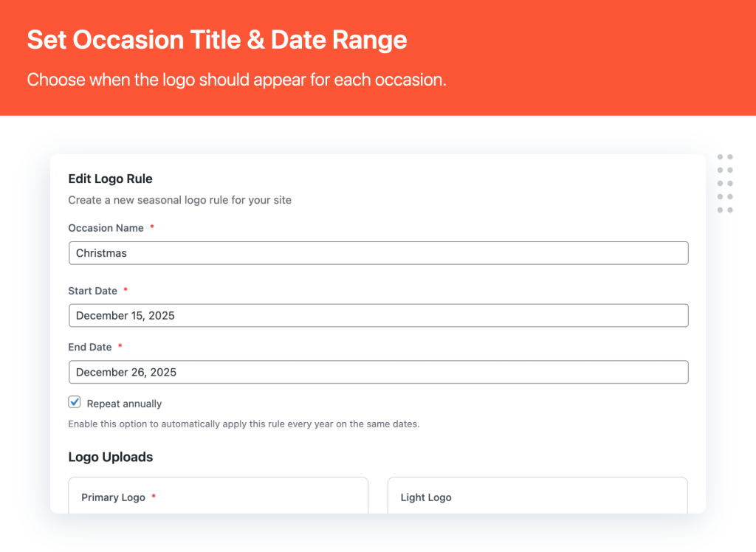Click the Occasion Name field containing Christmas
This screenshot has height=552, width=756.
pyautogui.click(x=378, y=253)
